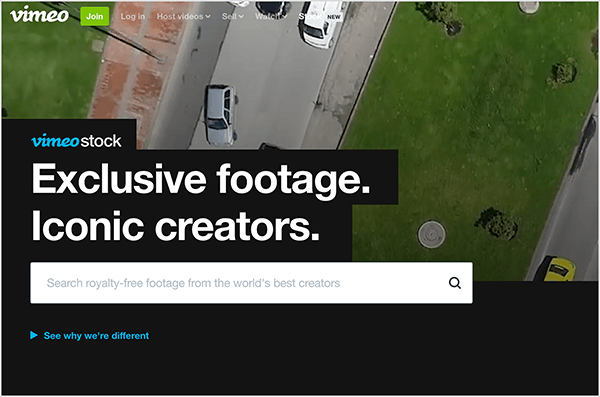This screenshot has height=397, width=600.
Task: Open the Stock NEW menu item
Action: click(x=320, y=17)
